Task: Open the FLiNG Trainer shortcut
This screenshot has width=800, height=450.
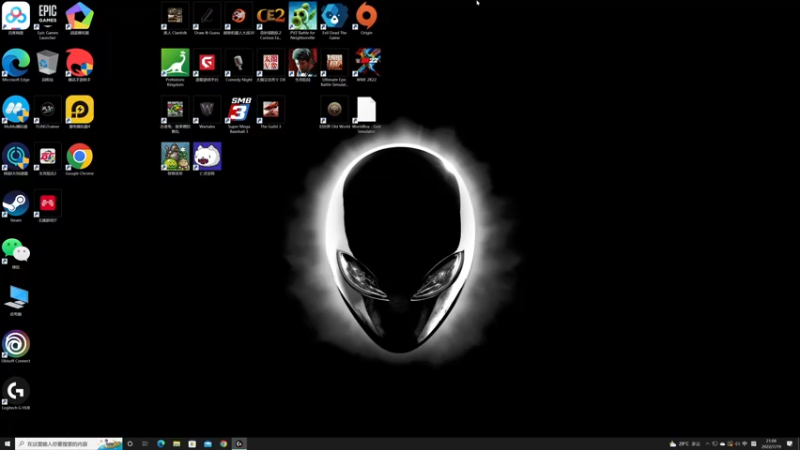Action: (x=47, y=110)
